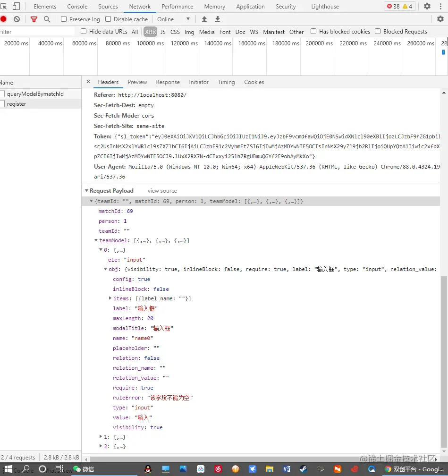This screenshot has height=476, width=448.
Task: Switch to Chrome 双创平台 window in taskbar
Action: [x=414, y=469]
